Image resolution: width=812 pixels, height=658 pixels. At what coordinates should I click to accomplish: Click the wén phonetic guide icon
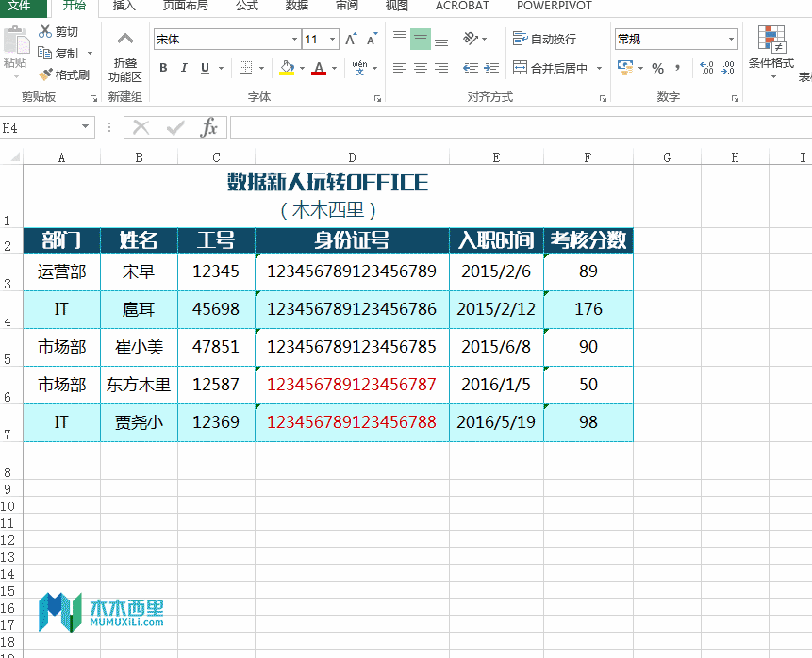[359, 68]
